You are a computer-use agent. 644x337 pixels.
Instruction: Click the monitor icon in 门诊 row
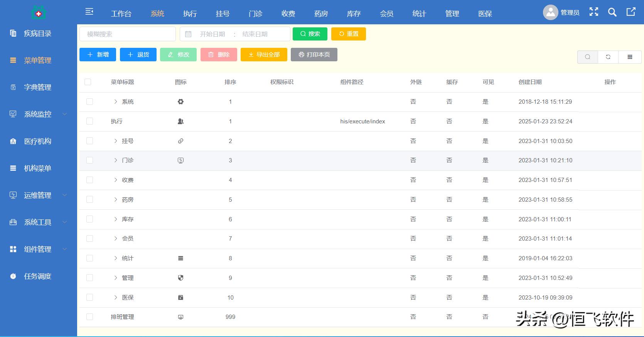pyautogui.click(x=180, y=160)
